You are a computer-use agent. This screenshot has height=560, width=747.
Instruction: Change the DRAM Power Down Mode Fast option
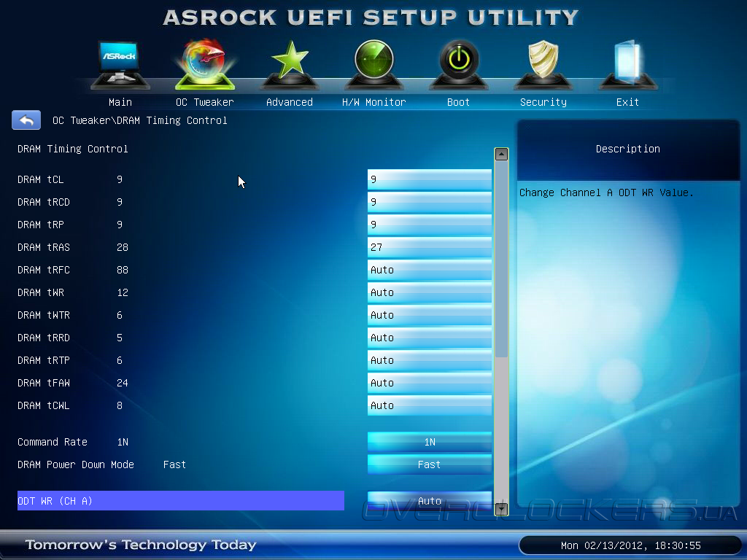click(x=430, y=464)
